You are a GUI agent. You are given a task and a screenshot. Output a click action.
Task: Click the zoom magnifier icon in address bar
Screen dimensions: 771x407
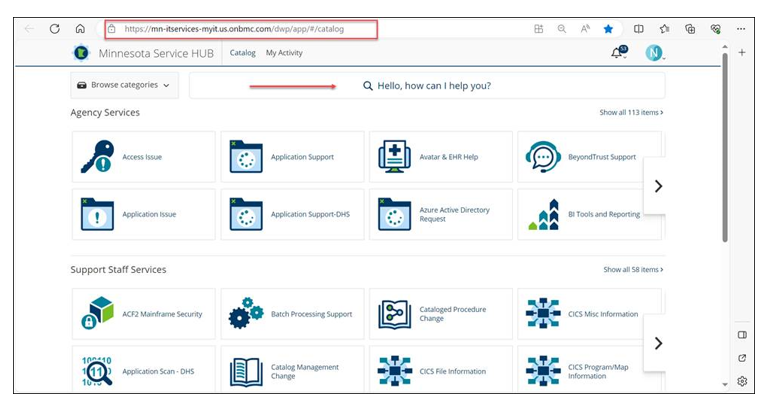coord(562,29)
